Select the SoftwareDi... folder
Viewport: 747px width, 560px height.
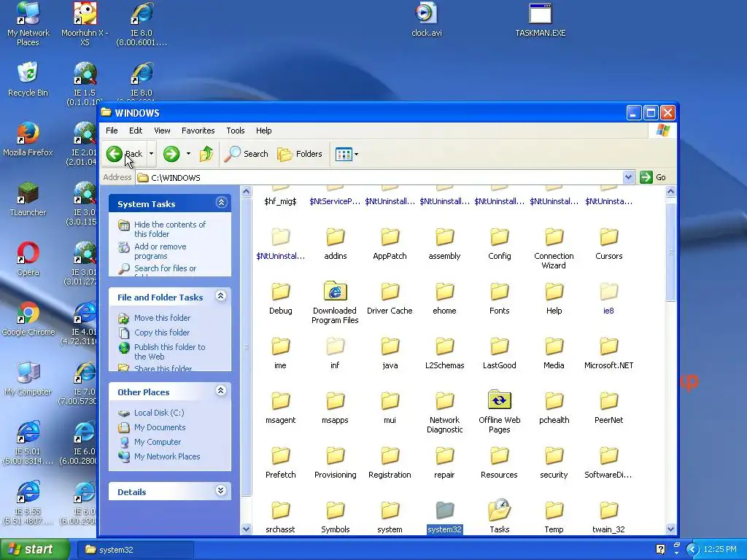[609, 463]
